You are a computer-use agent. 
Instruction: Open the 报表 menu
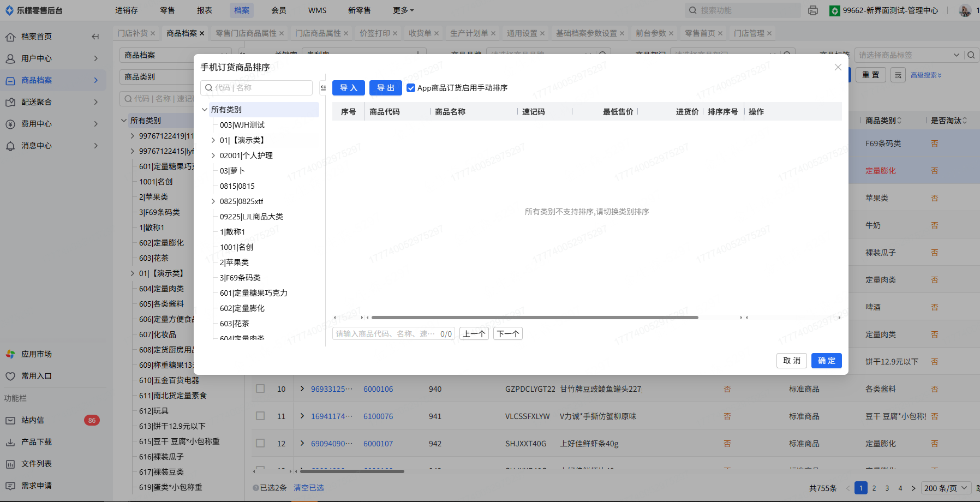tap(205, 10)
